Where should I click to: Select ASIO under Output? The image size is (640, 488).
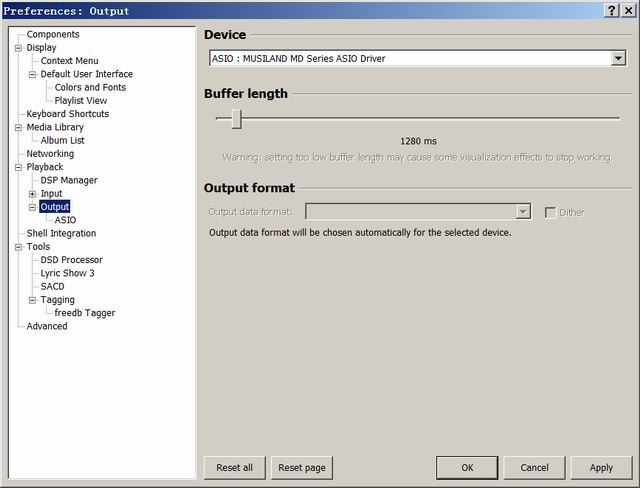click(65, 220)
